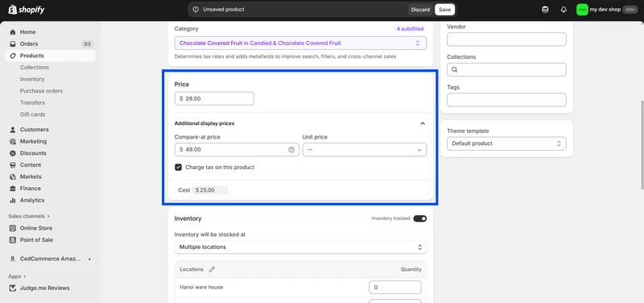The width and height of the screenshot is (644, 303).
Task: Click the Orders inbox icon
Action: (x=13, y=44)
